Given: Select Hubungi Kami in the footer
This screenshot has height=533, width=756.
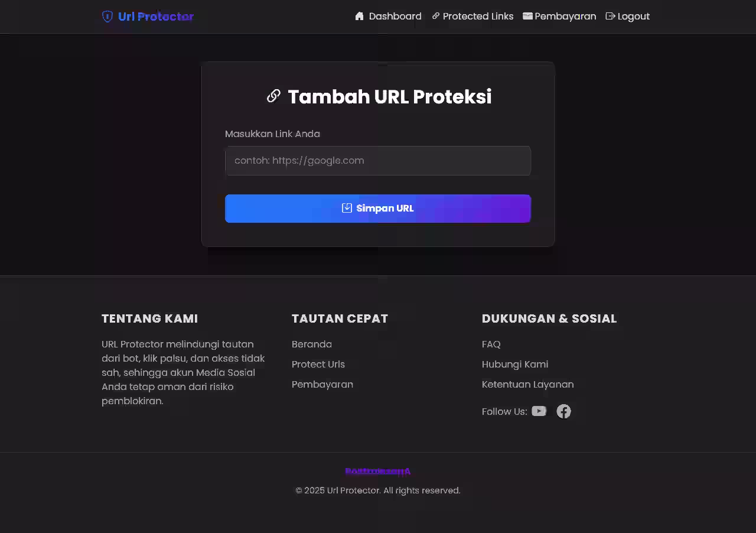Looking at the screenshot, I should 515,364.
